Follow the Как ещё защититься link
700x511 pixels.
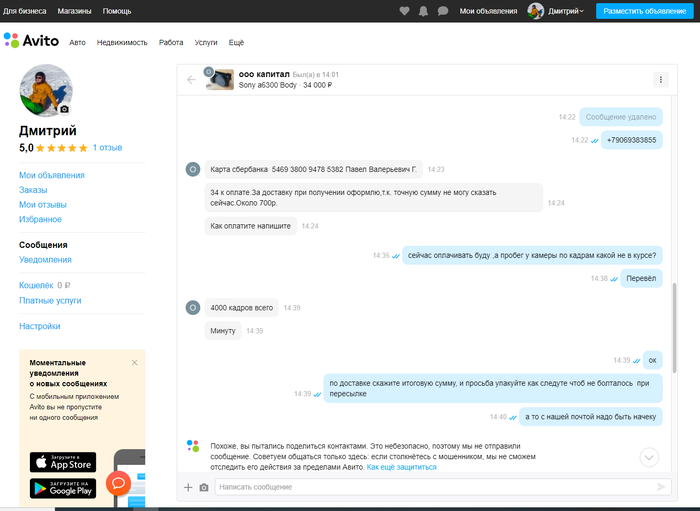coord(401,467)
